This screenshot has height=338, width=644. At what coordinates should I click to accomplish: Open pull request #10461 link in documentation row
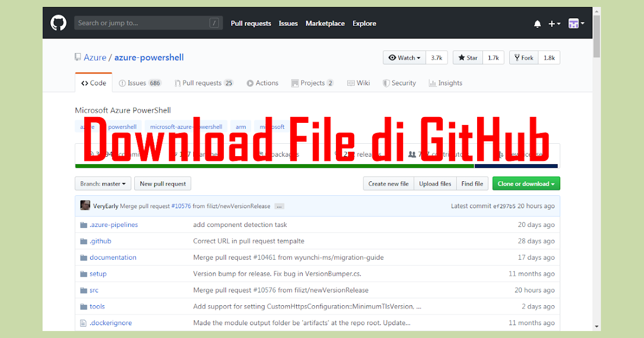(264, 258)
